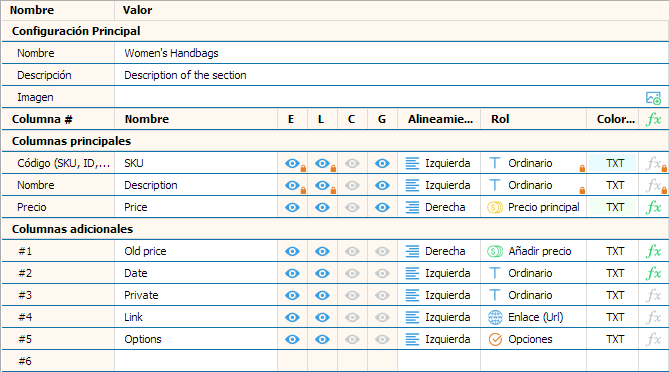Click right-align icon in Old price row
The image size is (669, 372).
coord(412,251)
